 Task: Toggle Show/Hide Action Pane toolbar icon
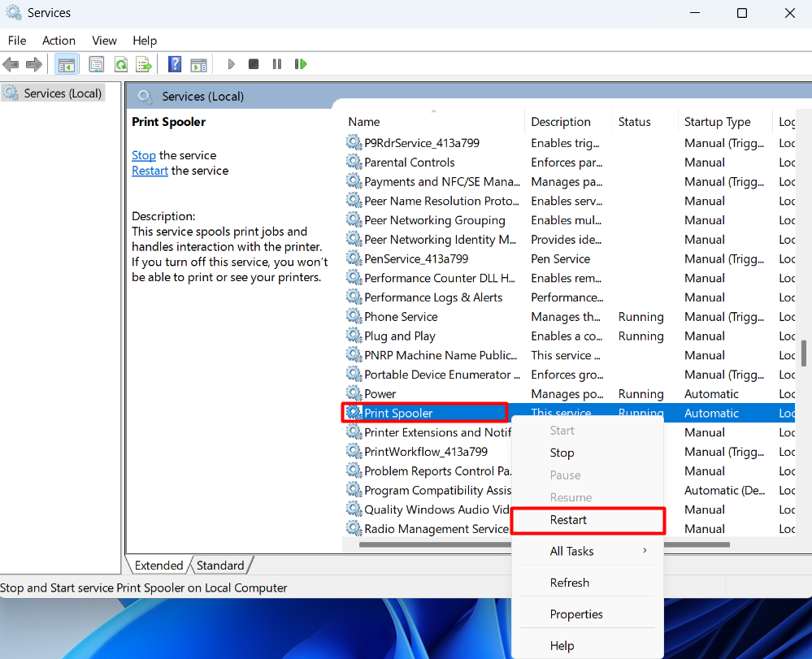click(199, 65)
